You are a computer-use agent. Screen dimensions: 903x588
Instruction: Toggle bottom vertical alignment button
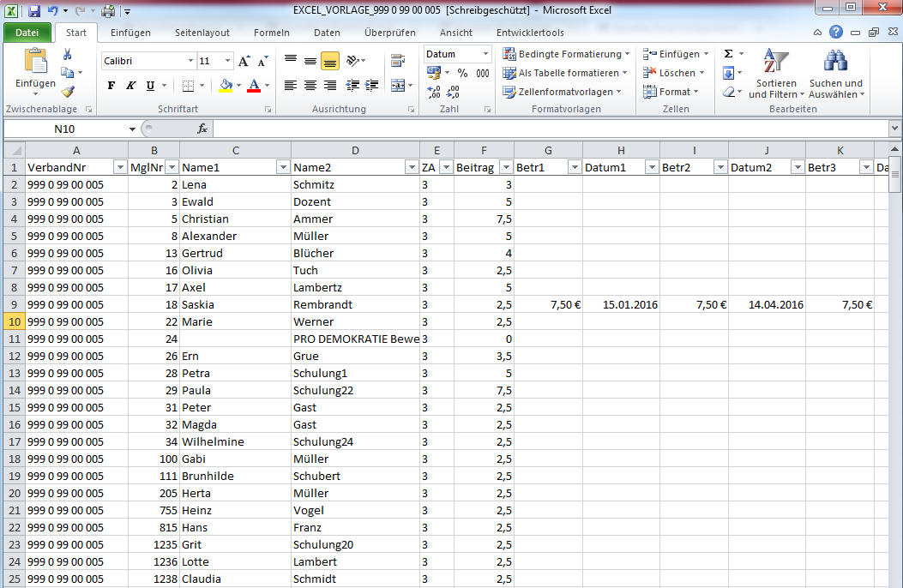(x=329, y=61)
